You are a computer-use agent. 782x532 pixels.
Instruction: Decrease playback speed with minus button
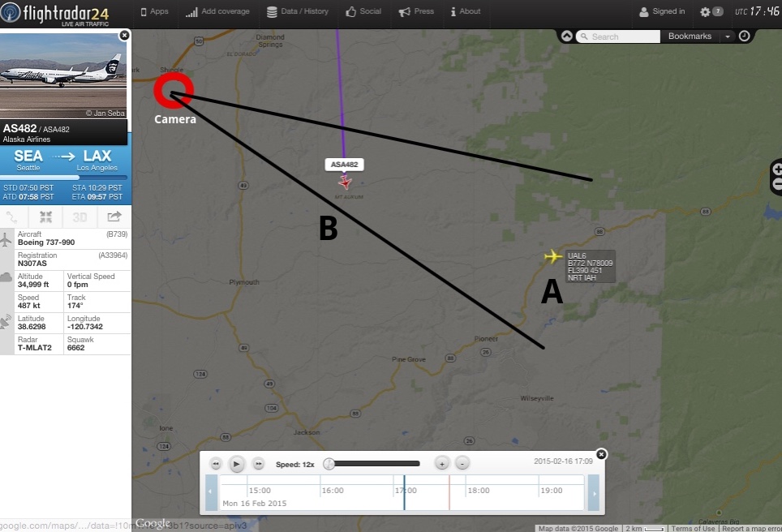click(462, 464)
